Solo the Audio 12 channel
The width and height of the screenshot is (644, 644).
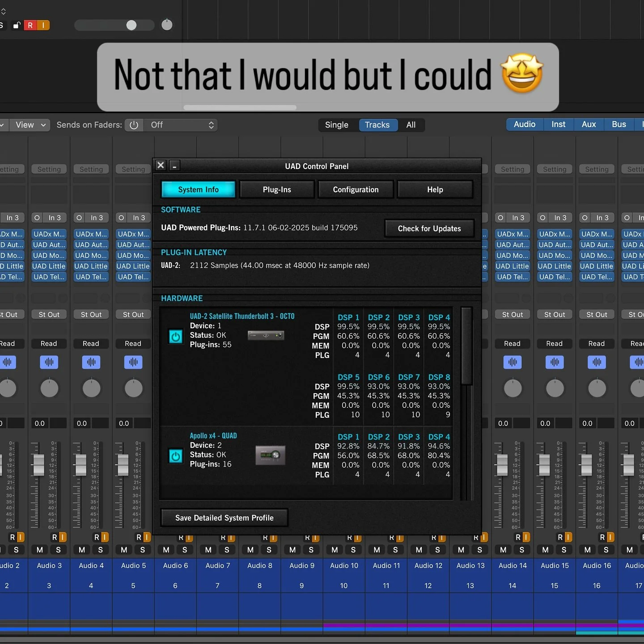[x=437, y=550]
